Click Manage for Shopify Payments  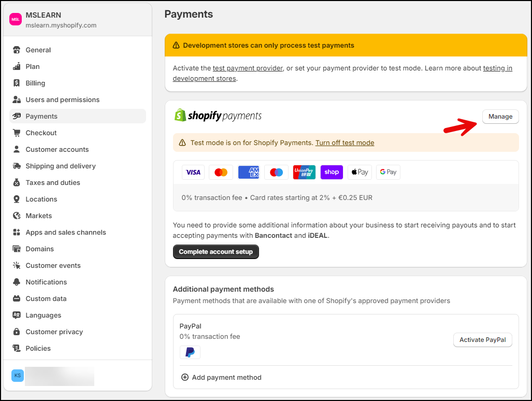[500, 117]
